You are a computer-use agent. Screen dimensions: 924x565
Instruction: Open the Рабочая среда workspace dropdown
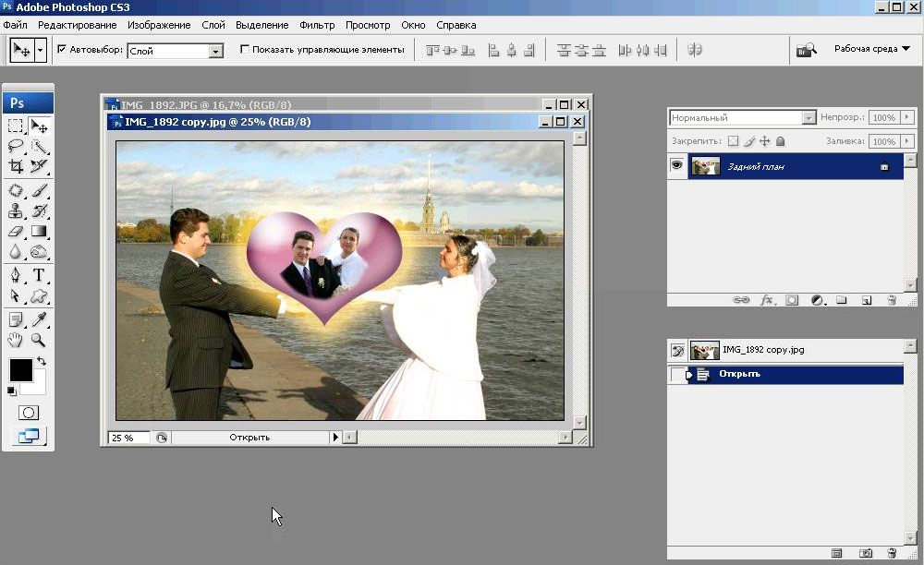871,49
